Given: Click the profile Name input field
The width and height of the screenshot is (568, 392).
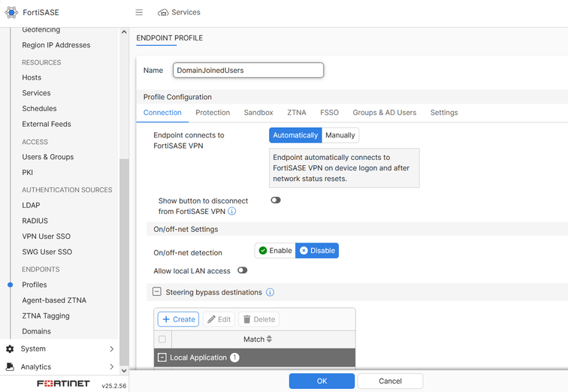Looking at the screenshot, I should 248,71.
